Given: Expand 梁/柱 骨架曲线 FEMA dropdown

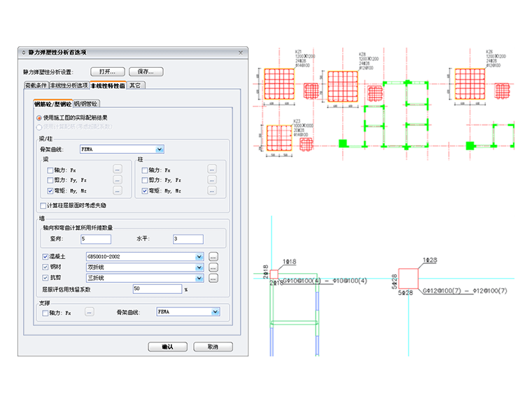Looking at the screenshot, I should point(160,149).
